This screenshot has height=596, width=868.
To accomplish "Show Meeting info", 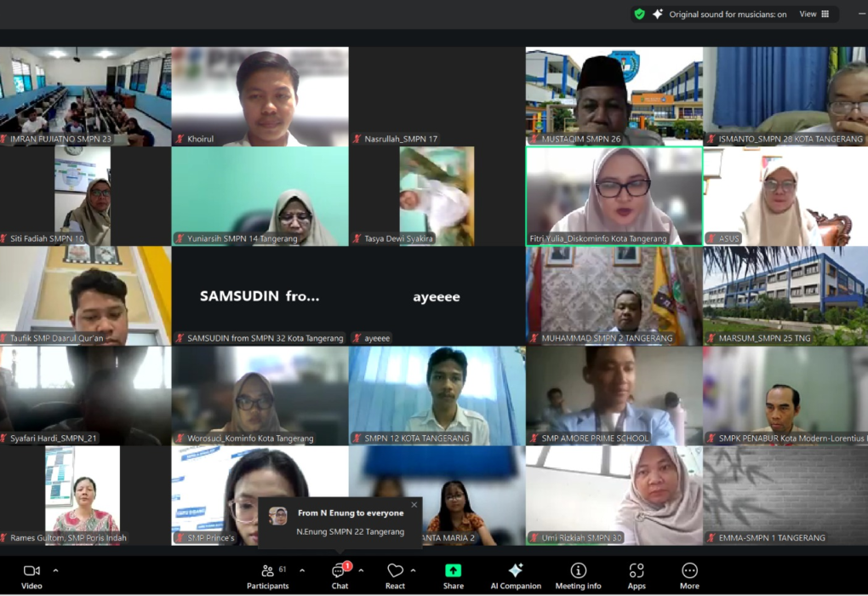I will coord(578,575).
